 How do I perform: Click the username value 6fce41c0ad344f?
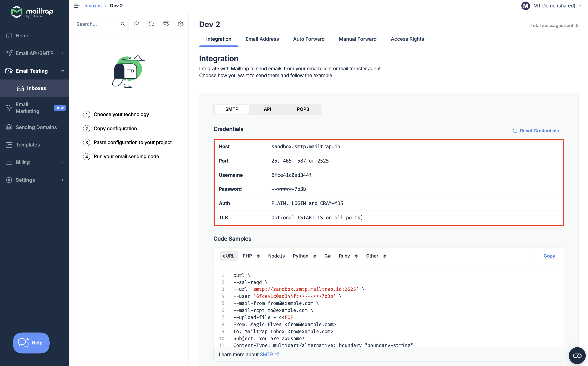point(291,175)
